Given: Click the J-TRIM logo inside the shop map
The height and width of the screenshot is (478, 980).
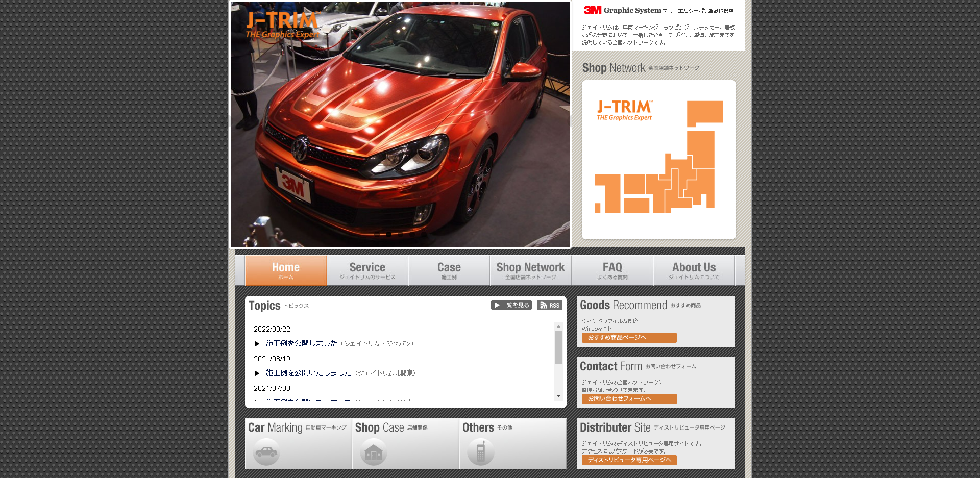Looking at the screenshot, I should pyautogui.click(x=625, y=110).
